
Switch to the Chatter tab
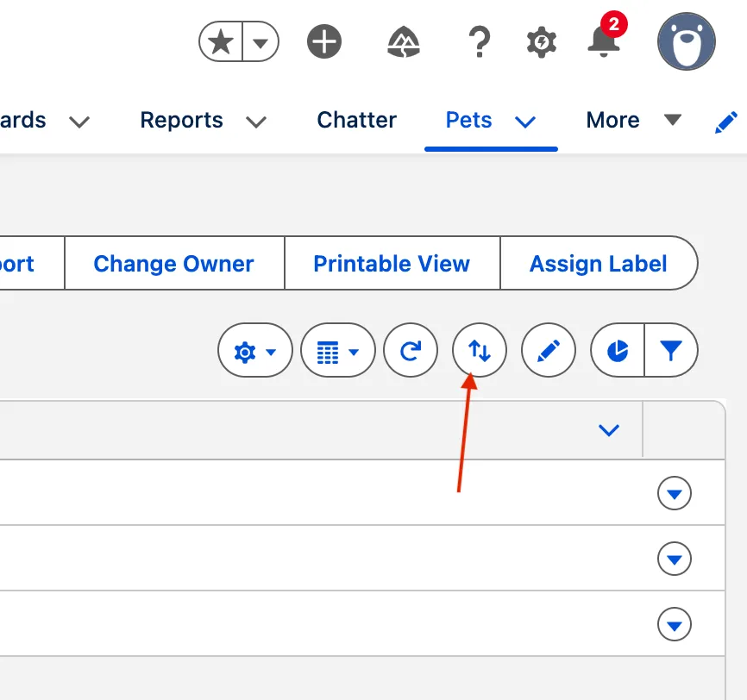(356, 120)
